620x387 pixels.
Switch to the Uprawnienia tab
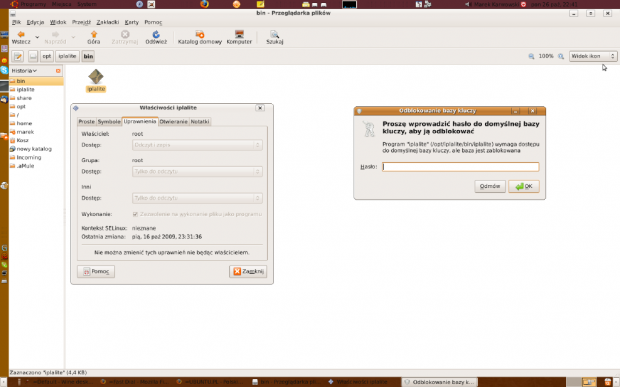tap(140, 121)
